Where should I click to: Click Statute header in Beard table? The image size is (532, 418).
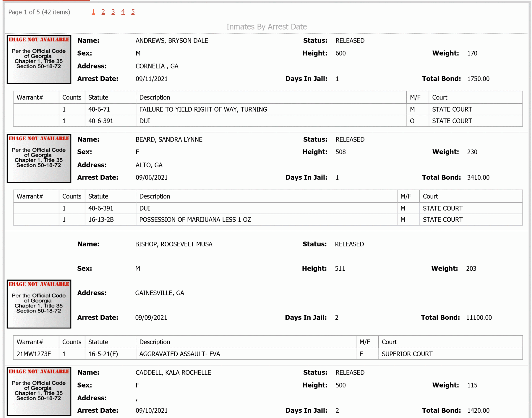tap(98, 196)
